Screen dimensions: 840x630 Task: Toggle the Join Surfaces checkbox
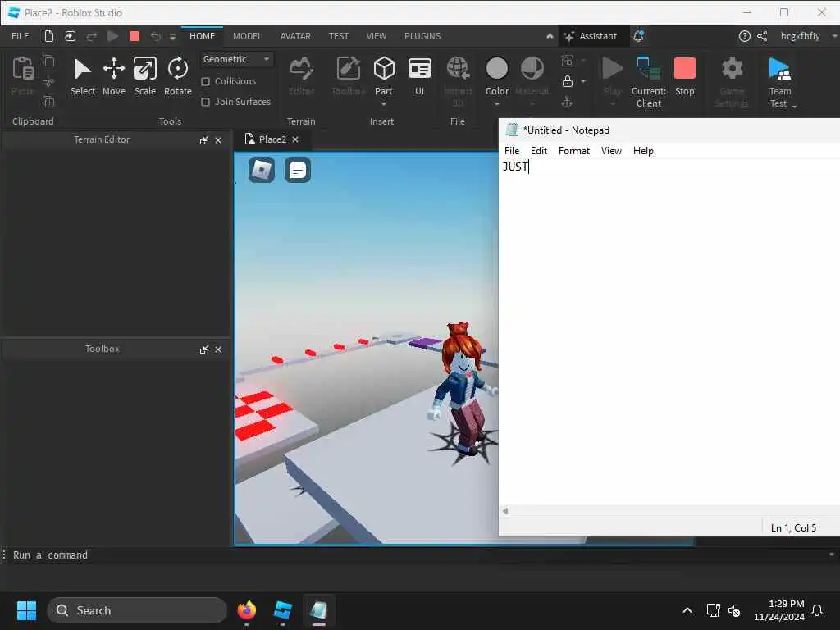205,102
